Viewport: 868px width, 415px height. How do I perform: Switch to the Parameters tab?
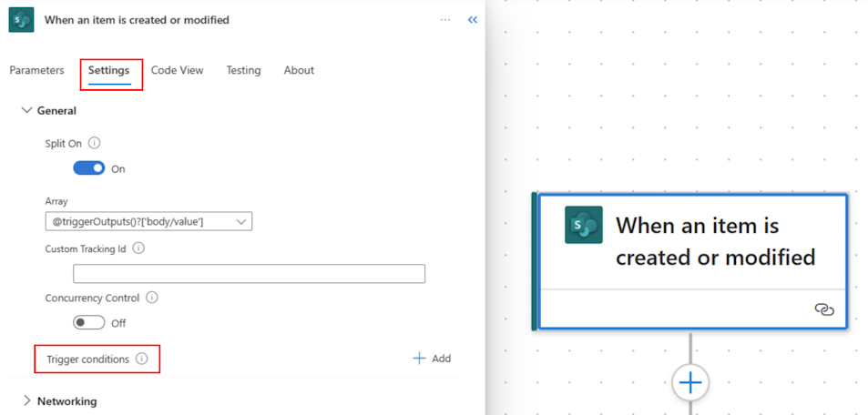[x=36, y=70]
